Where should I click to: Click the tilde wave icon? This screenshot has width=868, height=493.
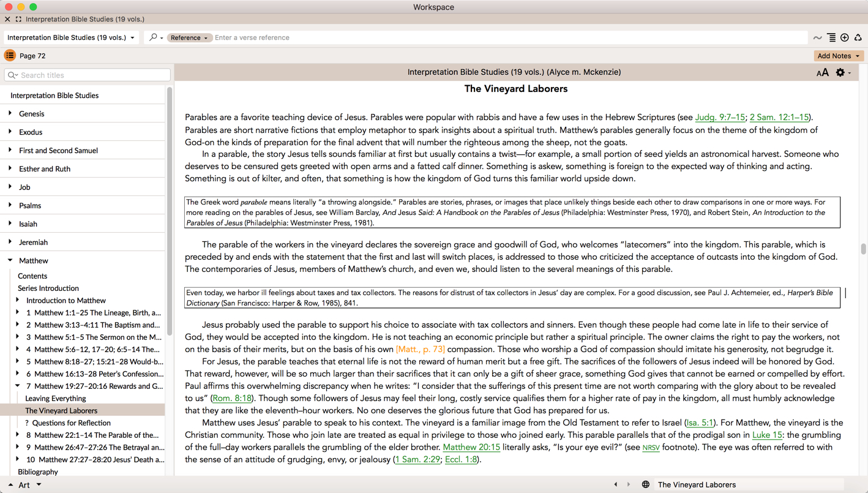click(x=817, y=38)
